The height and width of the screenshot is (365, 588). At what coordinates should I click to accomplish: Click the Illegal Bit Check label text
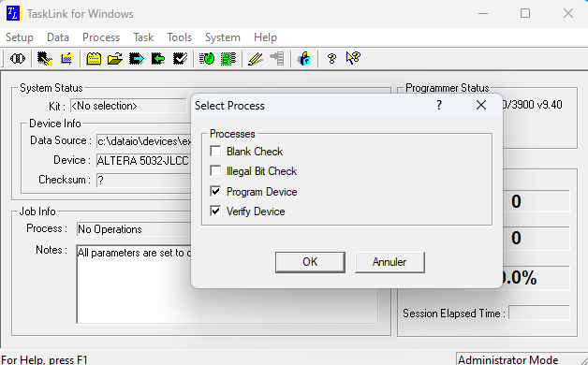pos(261,171)
